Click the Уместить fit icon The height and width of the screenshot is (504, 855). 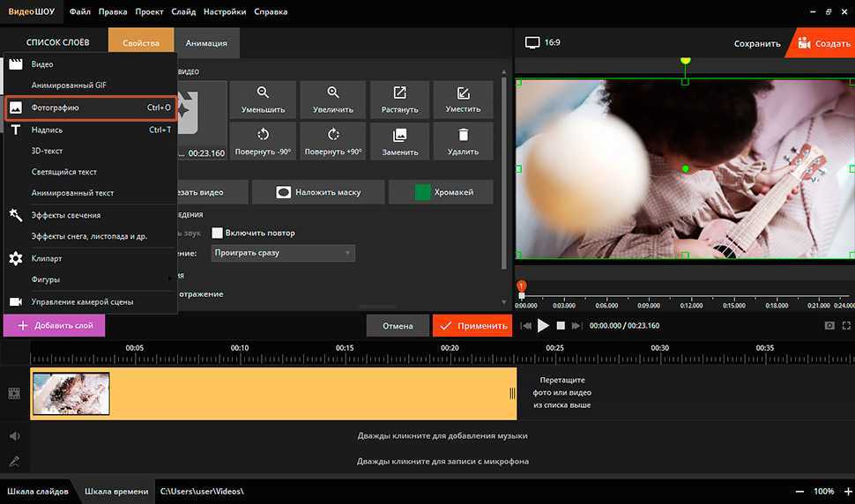pos(463,99)
